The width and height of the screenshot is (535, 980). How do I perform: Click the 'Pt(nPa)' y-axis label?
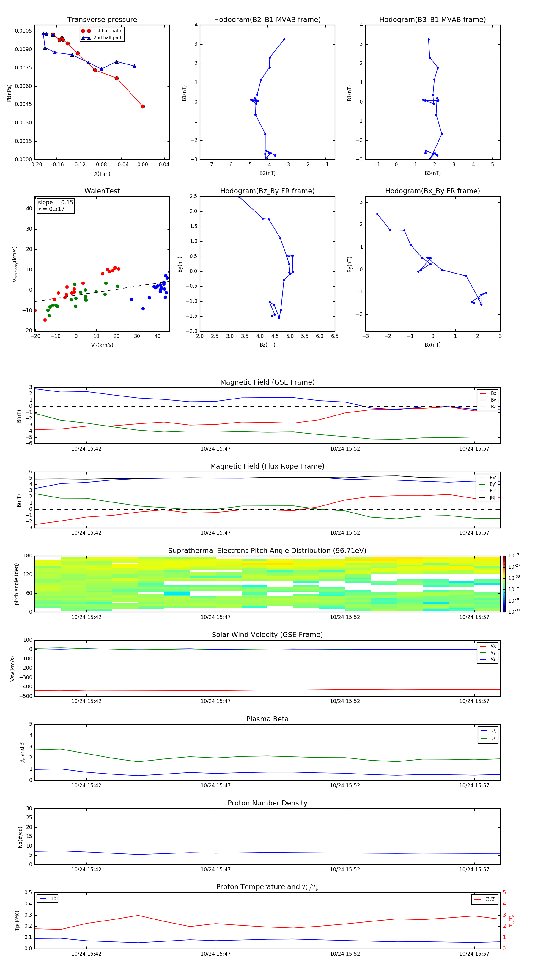(x=9, y=93)
